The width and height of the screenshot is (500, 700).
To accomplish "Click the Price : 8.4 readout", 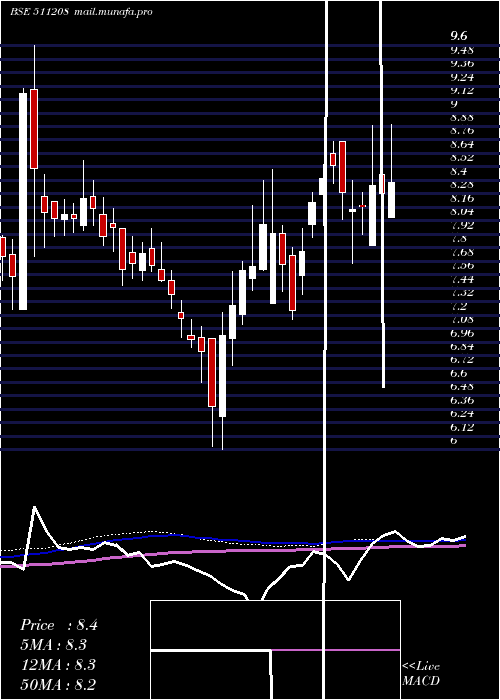I will click(58, 625).
